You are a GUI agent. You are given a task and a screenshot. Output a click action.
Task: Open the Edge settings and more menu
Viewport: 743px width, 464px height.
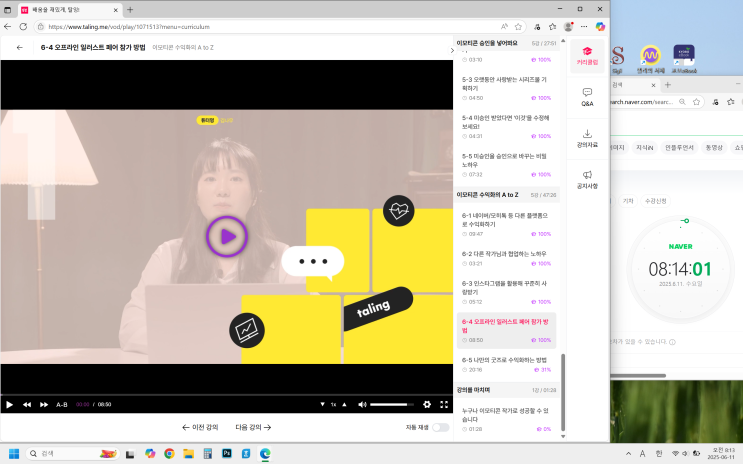584,27
